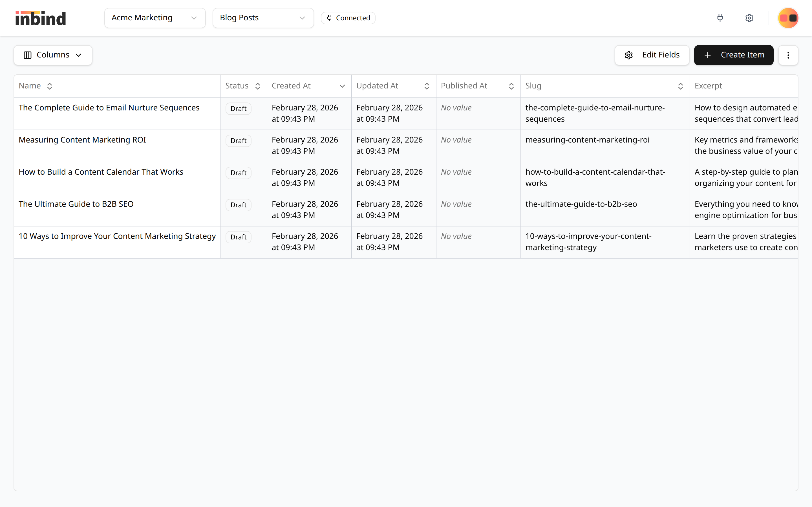Click the Create Item button
Image resolution: width=812 pixels, height=507 pixels.
coord(734,55)
